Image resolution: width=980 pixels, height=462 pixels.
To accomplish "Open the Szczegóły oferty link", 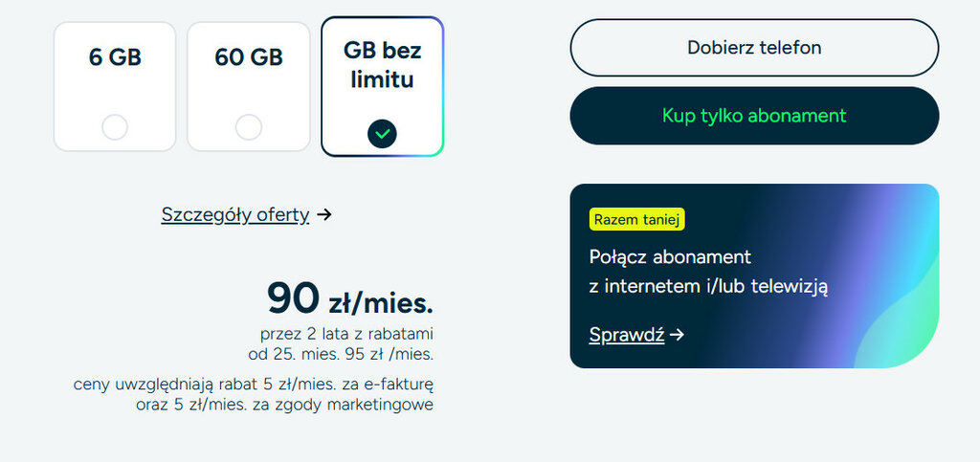I will (235, 214).
